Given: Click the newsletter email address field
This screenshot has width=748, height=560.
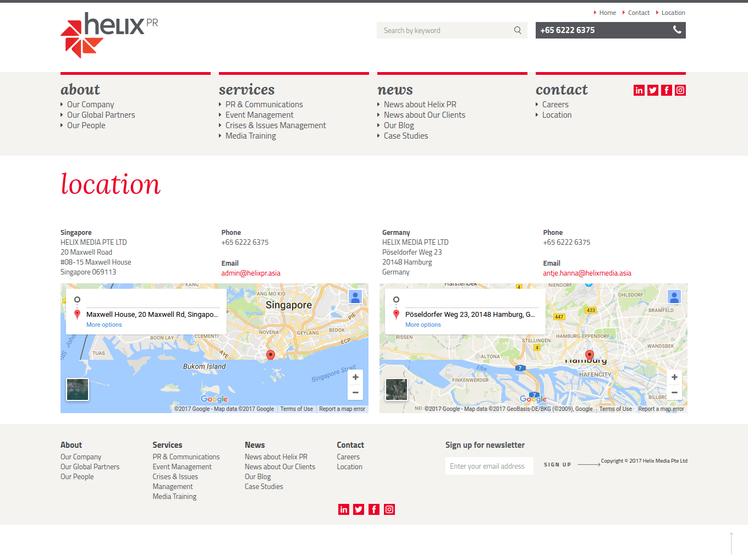Looking at the screenshot, I should point(489,466).
